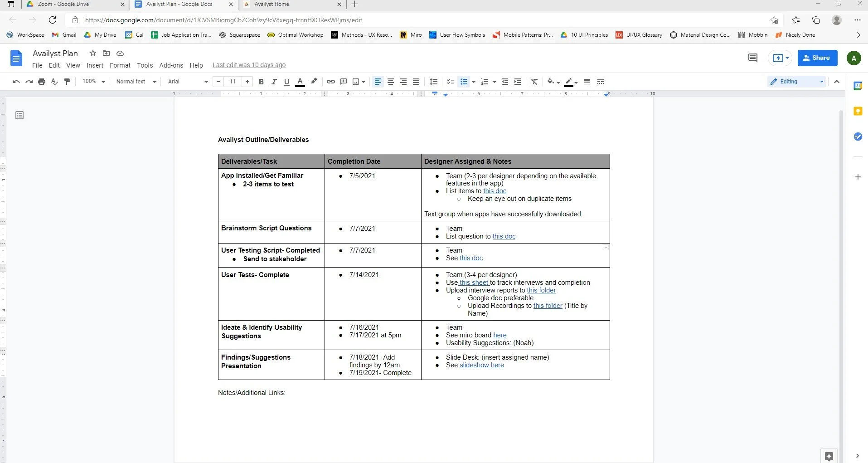This screenshot has width=868, height=463.
Task: Open Google Keep from the side panel
Action: pyautogui.click(x=858, y=111)
